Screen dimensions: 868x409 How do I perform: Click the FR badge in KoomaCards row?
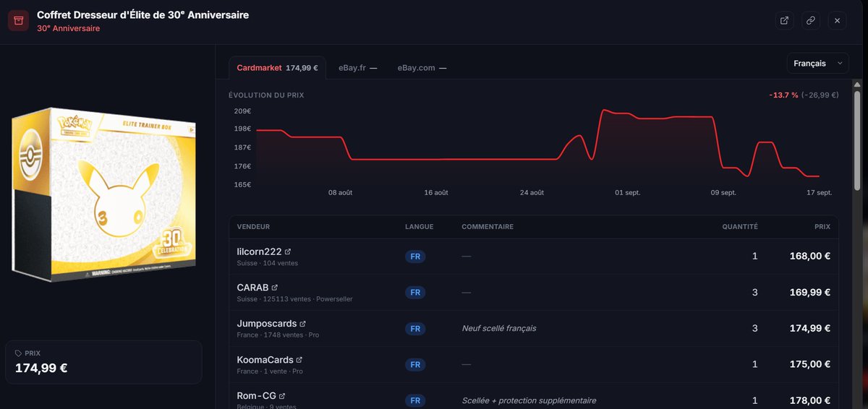(x=415, y=365)
